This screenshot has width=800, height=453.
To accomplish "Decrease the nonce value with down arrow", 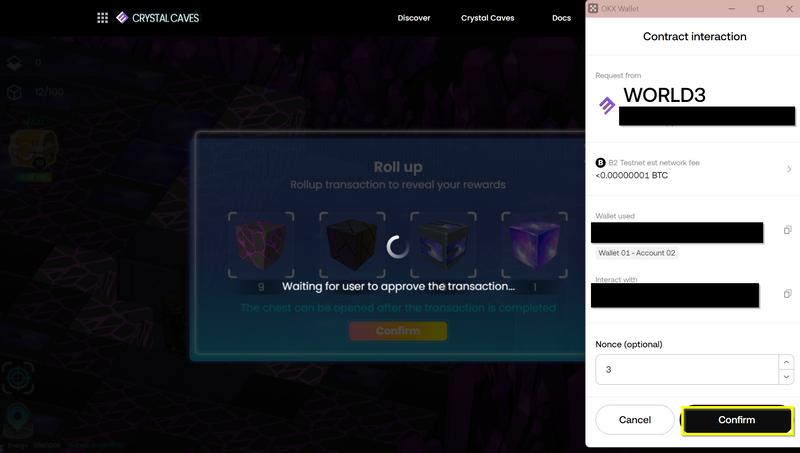I will [x=786, y=376].
